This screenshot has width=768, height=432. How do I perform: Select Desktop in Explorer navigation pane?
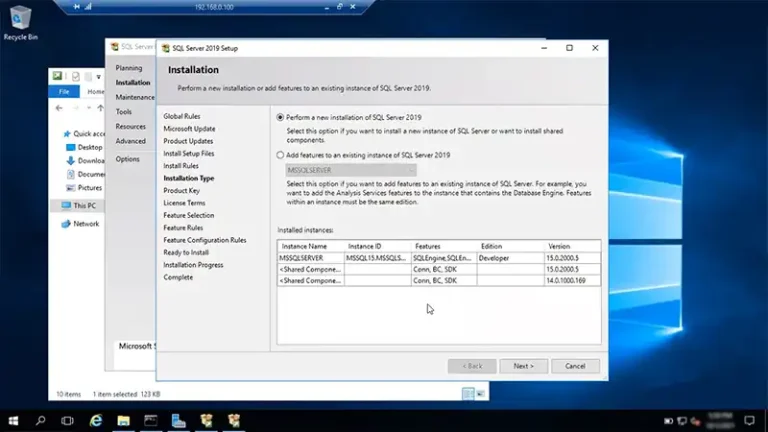84,147
